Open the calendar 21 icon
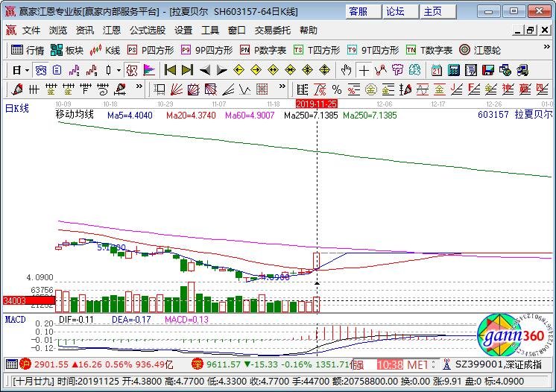 click(x=436, y=70)
